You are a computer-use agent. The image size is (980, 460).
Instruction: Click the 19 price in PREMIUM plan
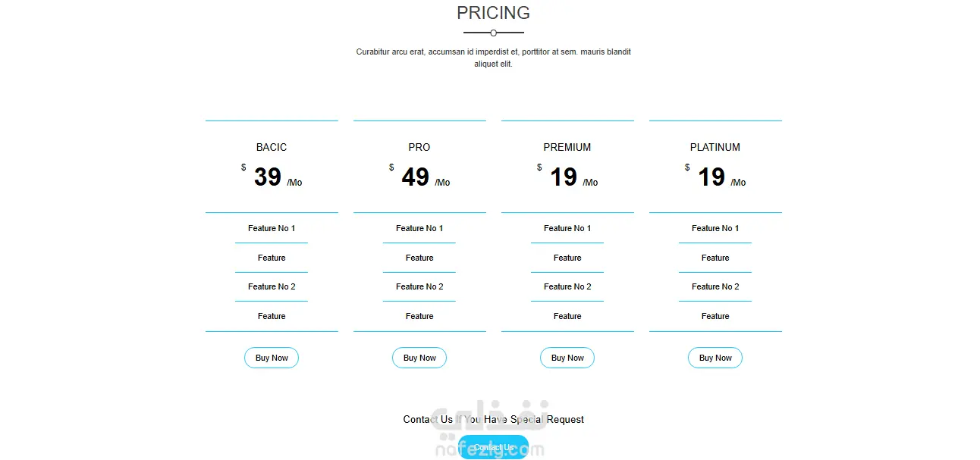(564, 177)
